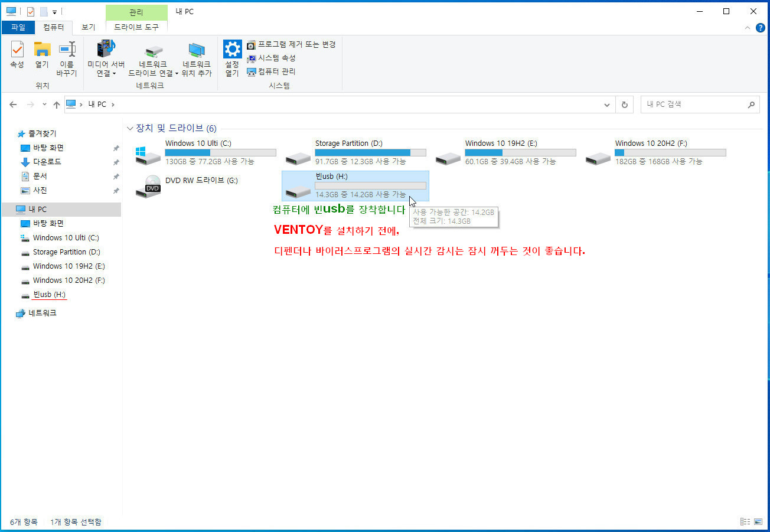Click D: drive usage bar
The width and height of the screenshot is (770, 532).
coord(370,152)
